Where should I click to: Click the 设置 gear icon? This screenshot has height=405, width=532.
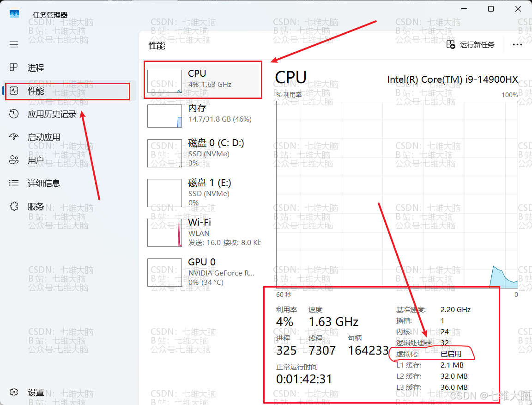(14, 392)
